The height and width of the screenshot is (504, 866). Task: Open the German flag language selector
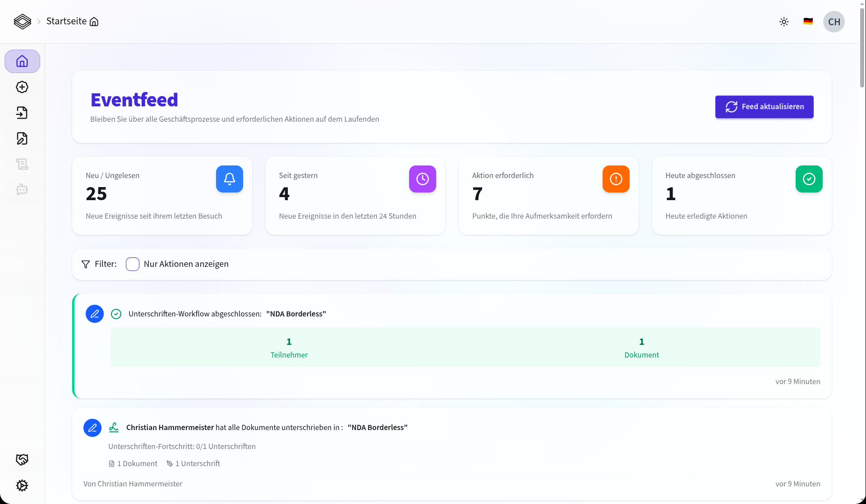[808, 21]
